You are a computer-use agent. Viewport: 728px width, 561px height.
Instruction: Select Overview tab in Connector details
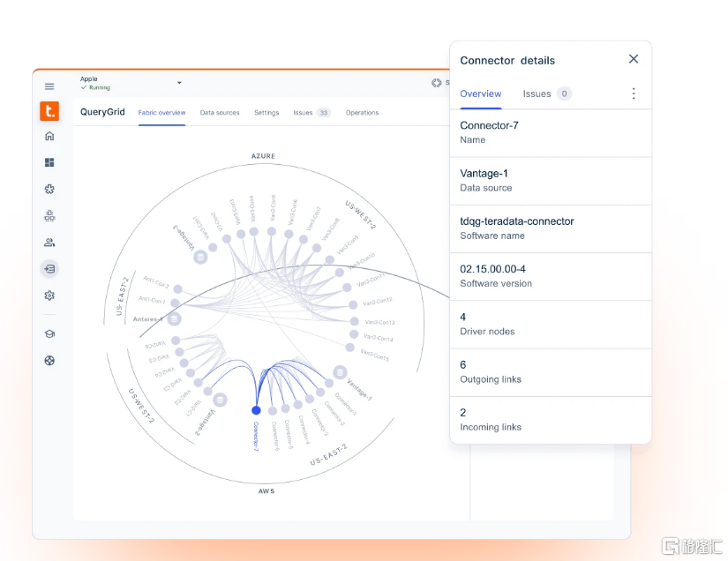point(481,93)
